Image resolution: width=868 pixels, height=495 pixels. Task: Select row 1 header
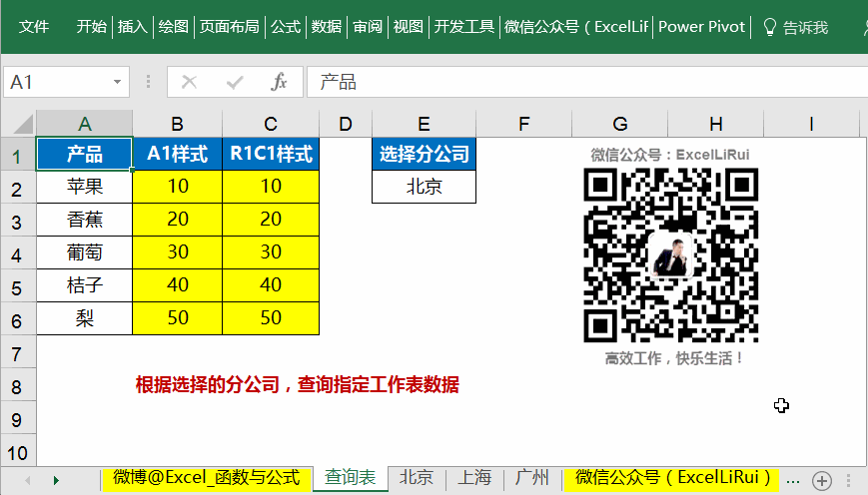[x=18, y=155]
